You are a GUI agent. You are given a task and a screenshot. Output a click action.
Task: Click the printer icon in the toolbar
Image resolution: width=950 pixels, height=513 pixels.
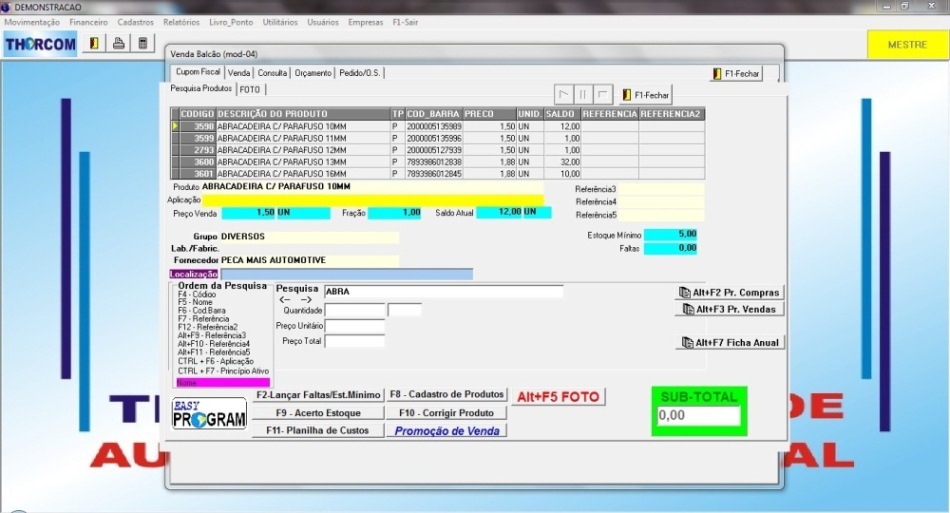pos(119,43)
